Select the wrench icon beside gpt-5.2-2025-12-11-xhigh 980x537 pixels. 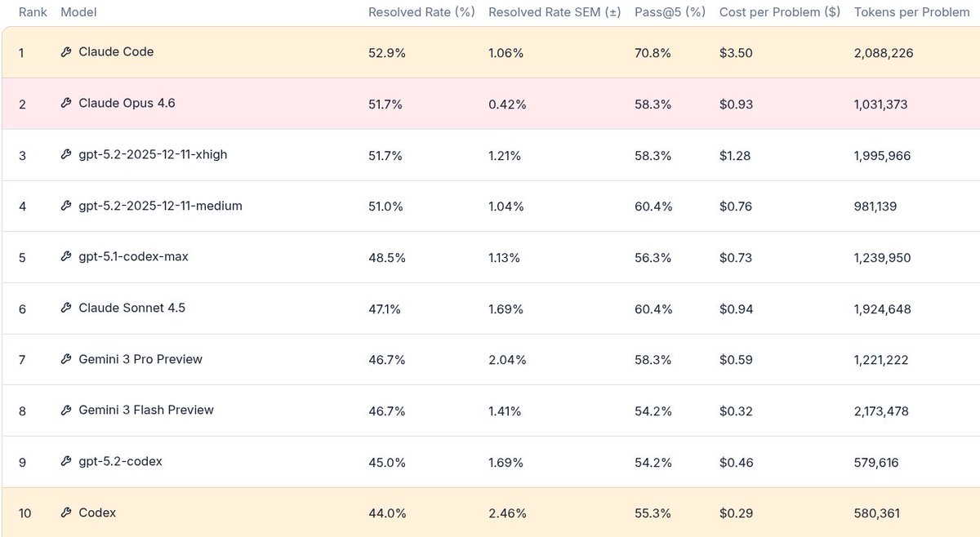coord(66,155)
